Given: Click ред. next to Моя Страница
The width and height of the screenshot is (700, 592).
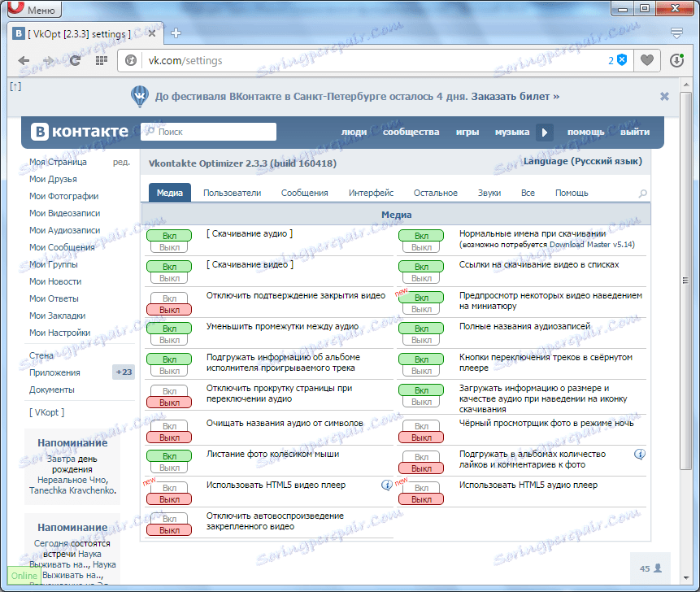Looking at the screenshot, I should [121, 162].
